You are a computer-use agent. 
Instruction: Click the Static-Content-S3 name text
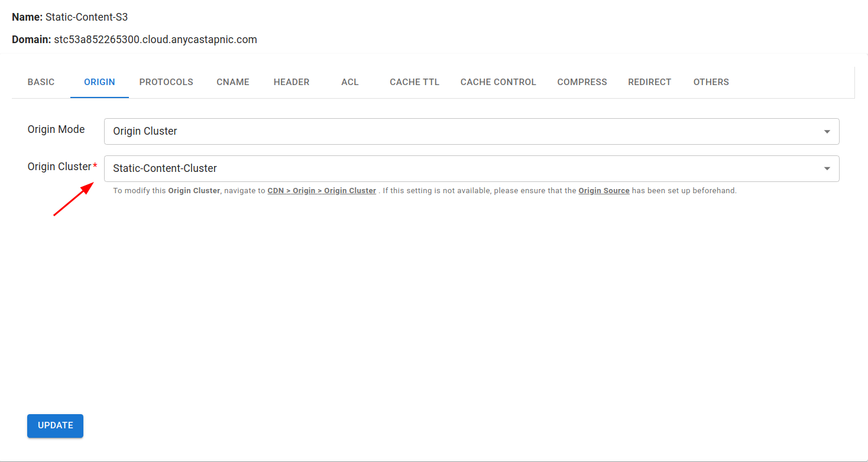86,17
